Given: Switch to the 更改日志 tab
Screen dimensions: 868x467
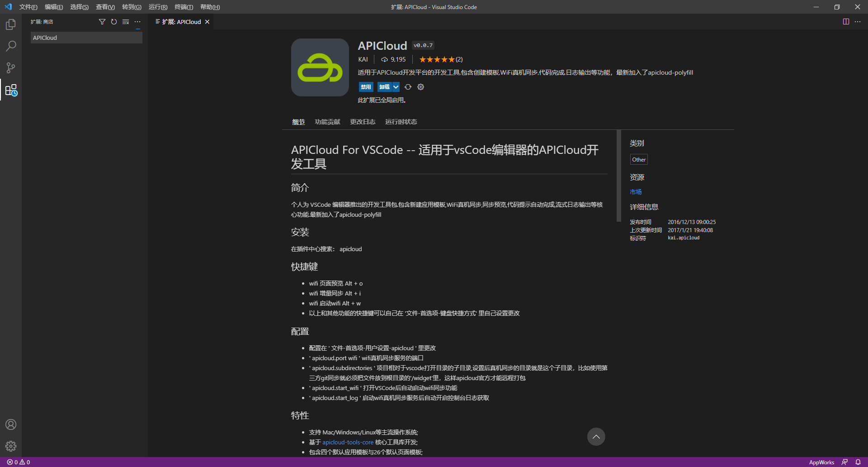Looking at the screenshot, I should pyautogui.click(x=363, y=122).
